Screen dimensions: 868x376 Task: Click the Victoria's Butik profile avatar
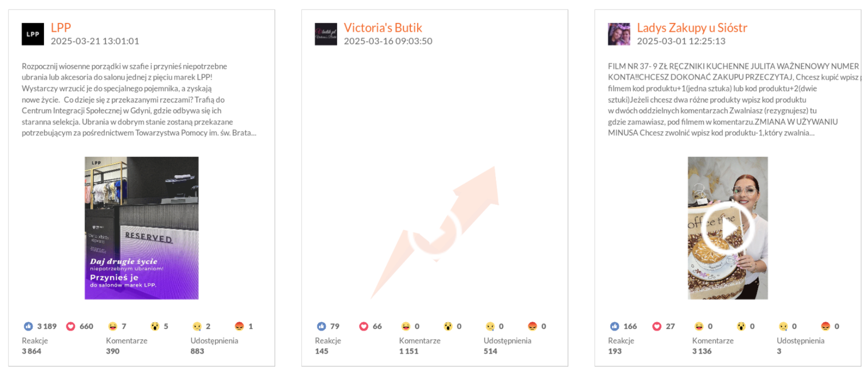click(x=326, y=34)
